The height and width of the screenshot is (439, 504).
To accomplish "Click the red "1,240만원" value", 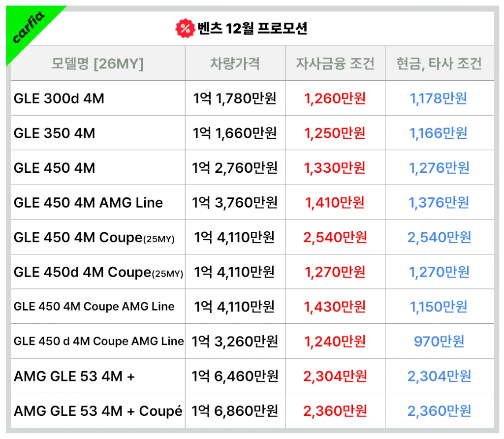I will coord(335,341).
